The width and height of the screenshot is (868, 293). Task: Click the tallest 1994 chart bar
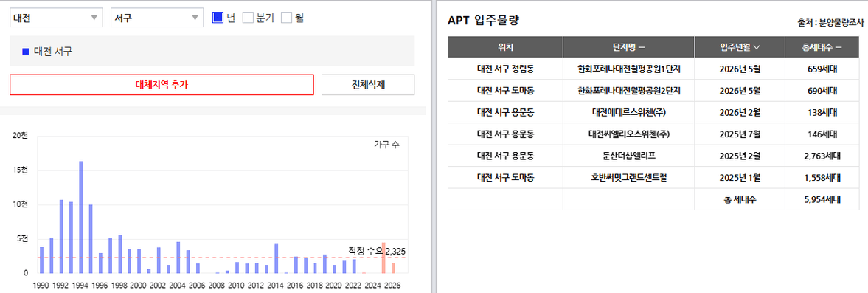(x=81, y=217)
